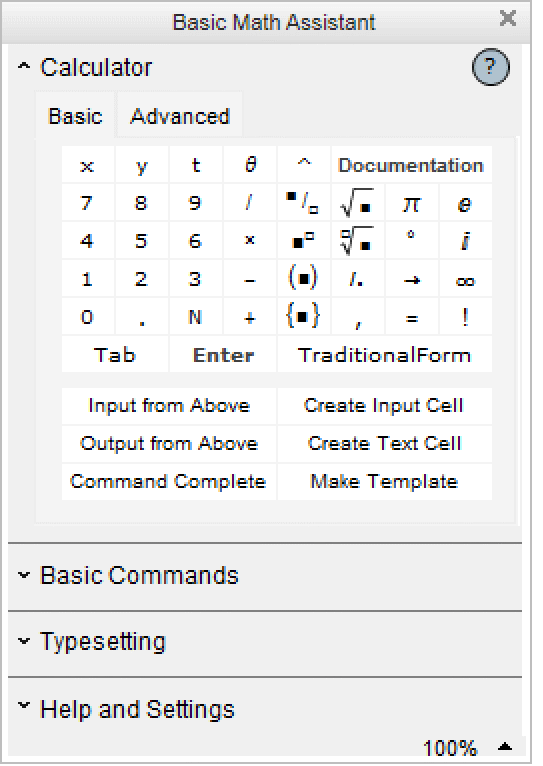The image size is (543, 766).
Task: Insert the rule arrow symbol
Action: 411,279
